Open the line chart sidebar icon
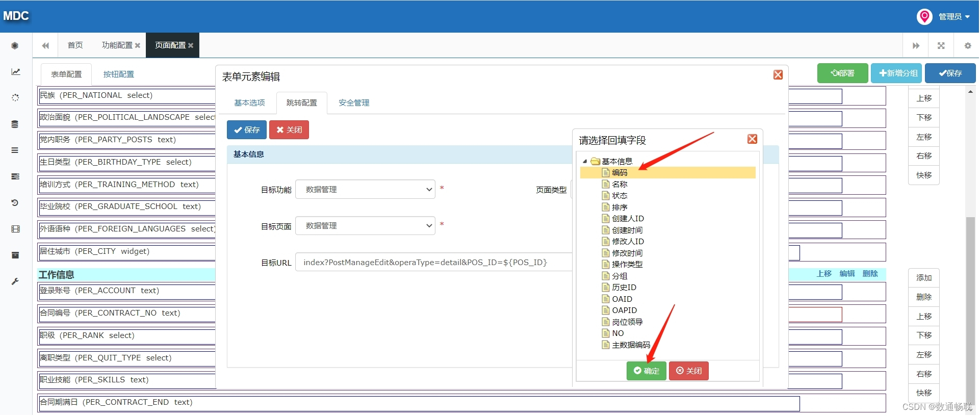The image size is (980, 416). (15, 72)
